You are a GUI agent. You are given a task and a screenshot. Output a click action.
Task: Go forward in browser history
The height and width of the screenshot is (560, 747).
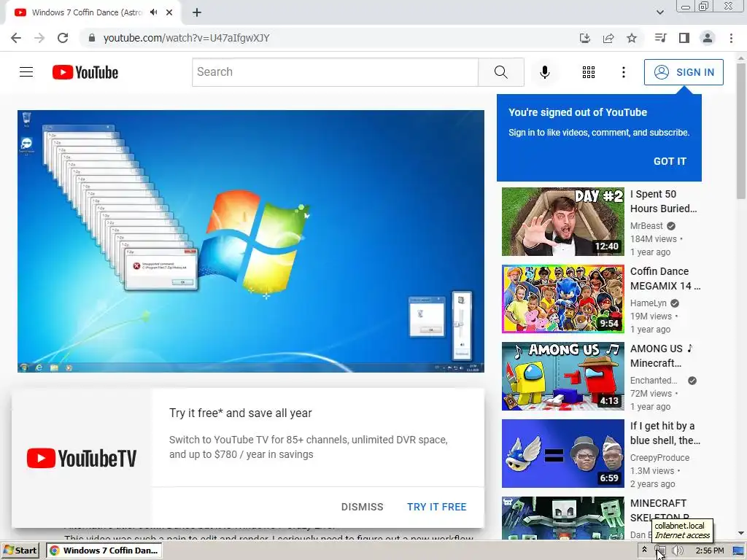point(39,38)
